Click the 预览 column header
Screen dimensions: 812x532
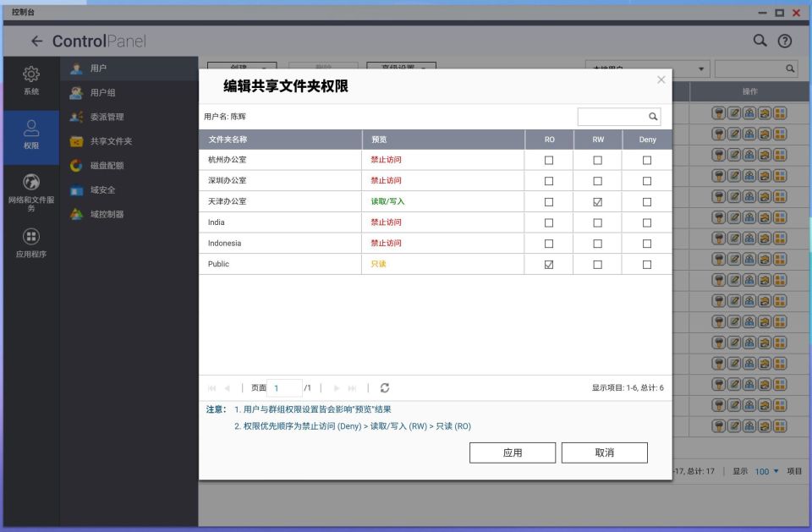[443, 140]
